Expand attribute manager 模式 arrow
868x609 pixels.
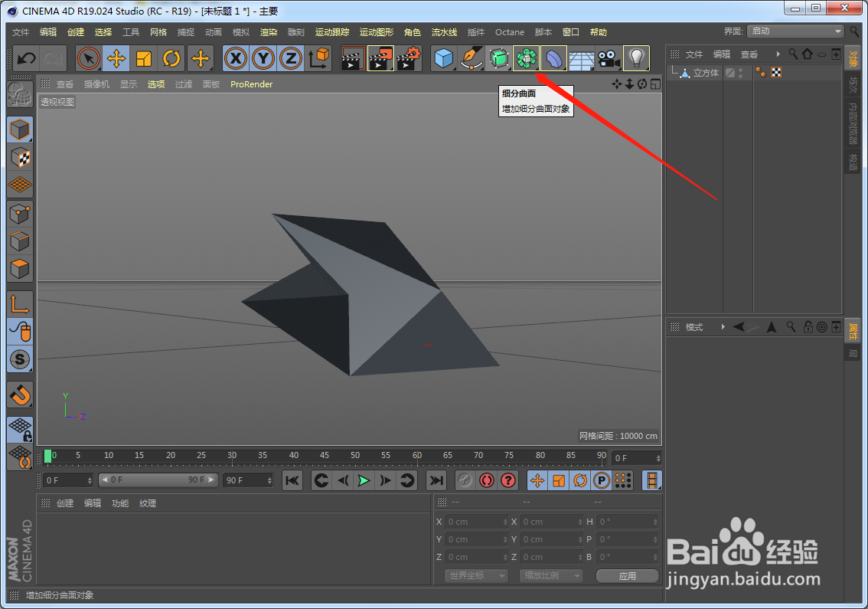pyautogui.click(x=723, y=327)
